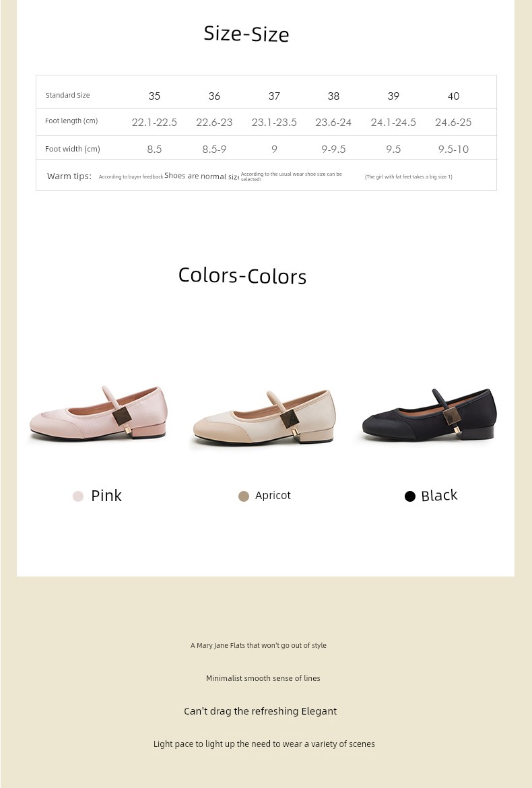The image size is (532, 788).
Task: Click the Warm tips label
Action: click(x=69, y=176)
